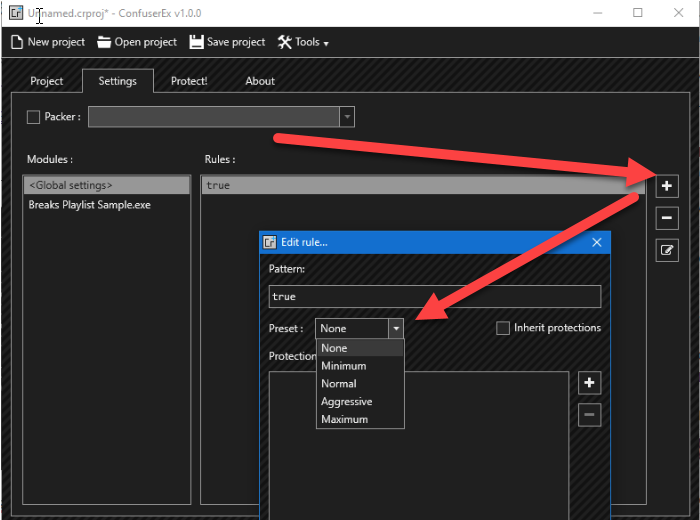700x520 pixels.
Task: Add a new rule with plus icon
Action: point(667,186)
